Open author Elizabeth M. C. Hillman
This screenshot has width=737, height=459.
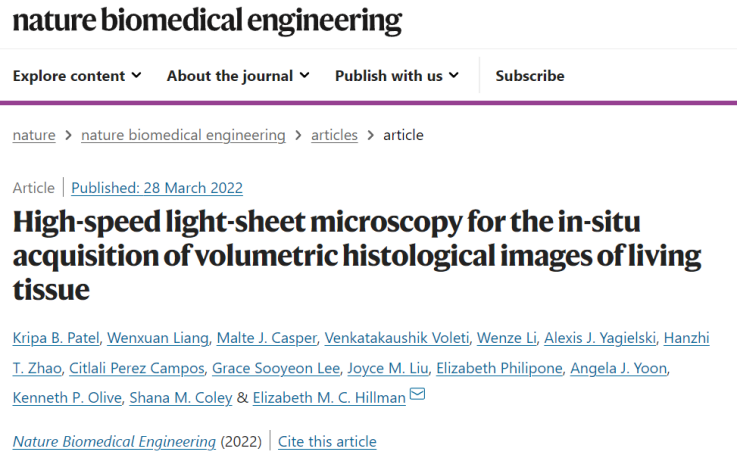tap(329, 398)
